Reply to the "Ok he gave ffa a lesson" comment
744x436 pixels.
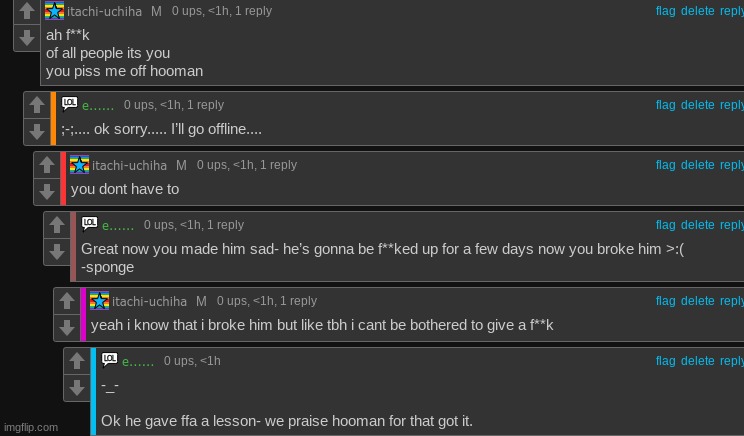click(x=732, y=361)
